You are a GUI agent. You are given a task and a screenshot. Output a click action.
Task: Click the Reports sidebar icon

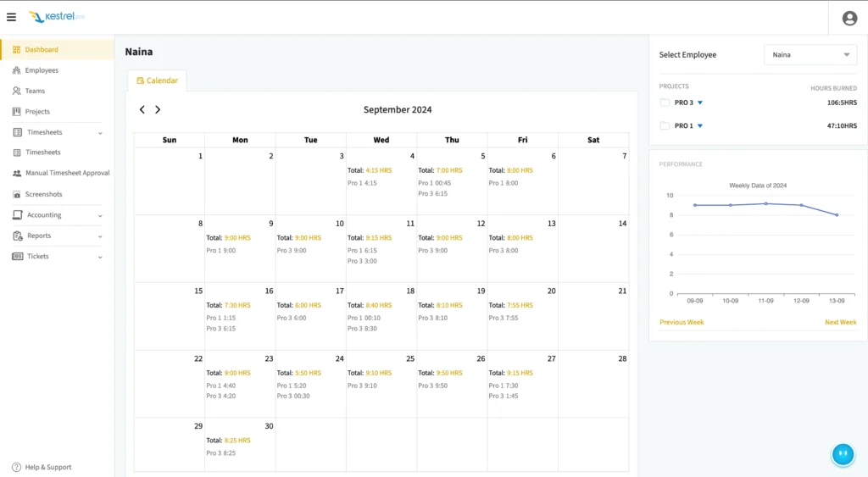tap(17, 236)
